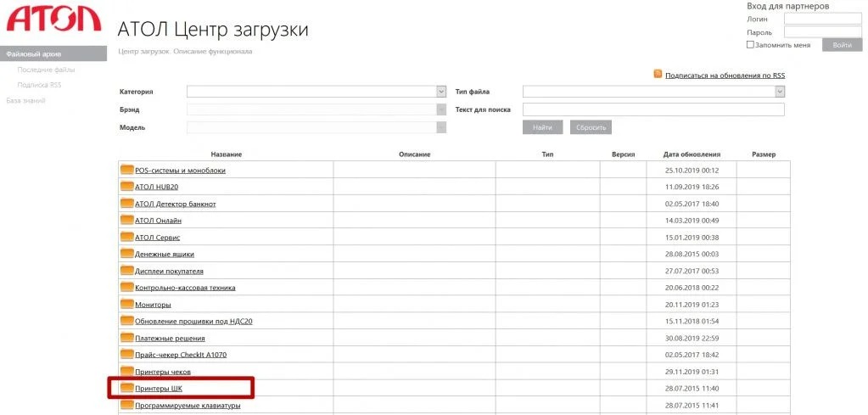Open Прайс-чекер CheckIt A1070 link
The height and width of the screenshot is (415, 868).
point(181,355)
